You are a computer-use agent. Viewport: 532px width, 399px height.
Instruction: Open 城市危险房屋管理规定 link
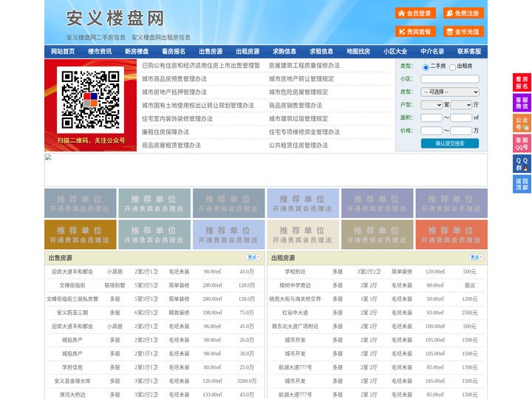[299, 92]
